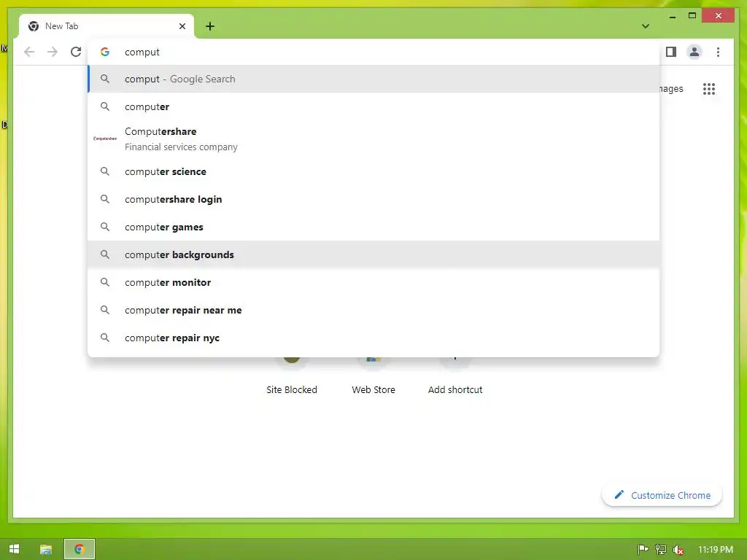Click search icon beside 'computer science'
747x560 pixels.
click(105, 171)
